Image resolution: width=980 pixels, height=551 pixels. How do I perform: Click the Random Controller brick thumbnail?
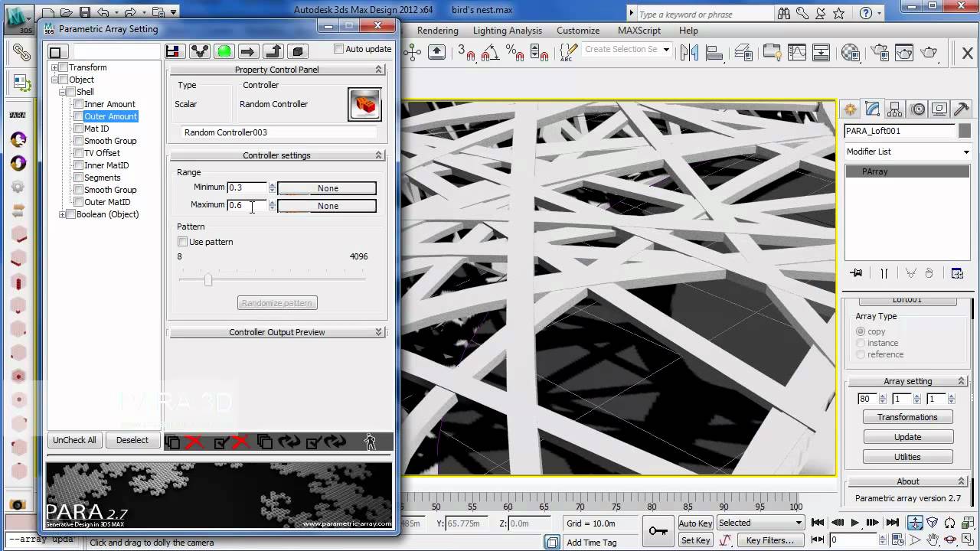pyautogui.click(x=364, y=104)
